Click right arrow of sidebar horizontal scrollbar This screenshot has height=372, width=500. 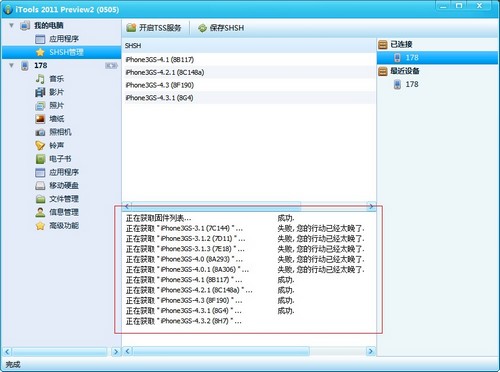pos(116,351)
